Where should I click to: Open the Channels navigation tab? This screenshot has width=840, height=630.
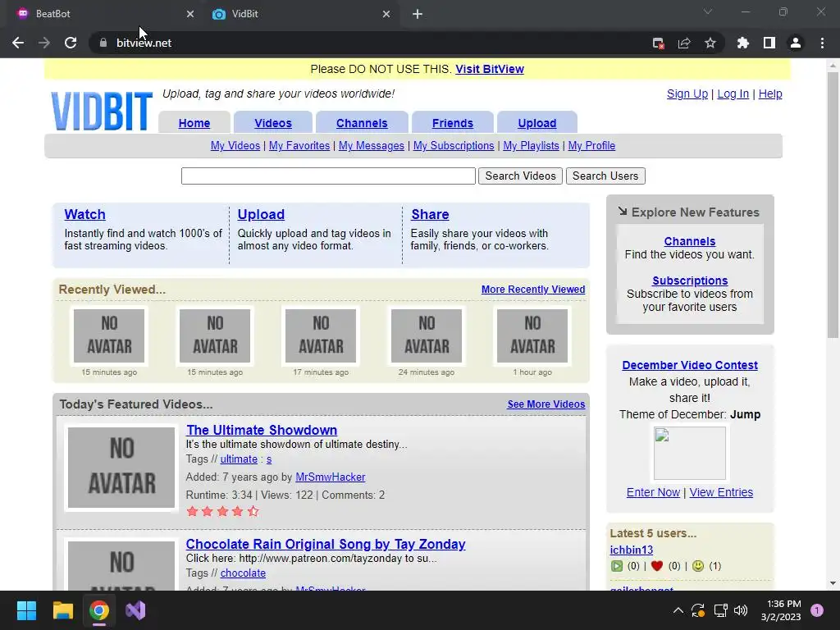362,123
